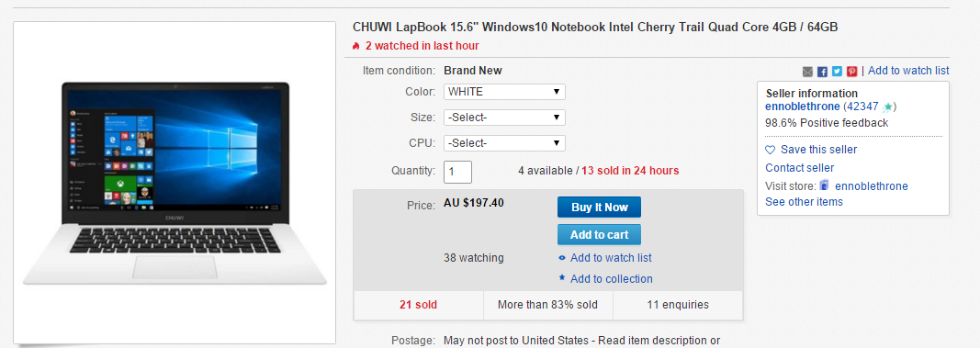Image resolution: width=980 pixels, height=348 pixels.
Task: Click the star icon beside Add to collection
Action: [562, 278]
